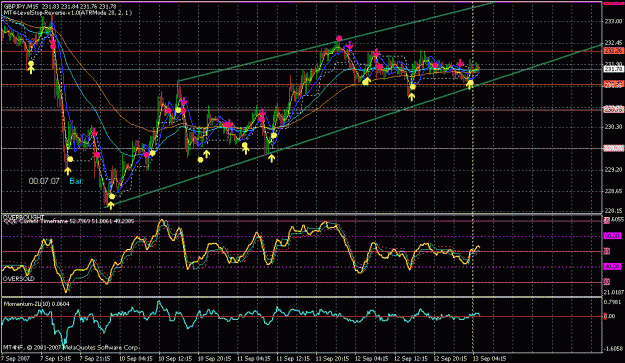The image size is (625, 363).
Task: Select the red horizontal line at 232.26
Action: (x=301, y=51)
